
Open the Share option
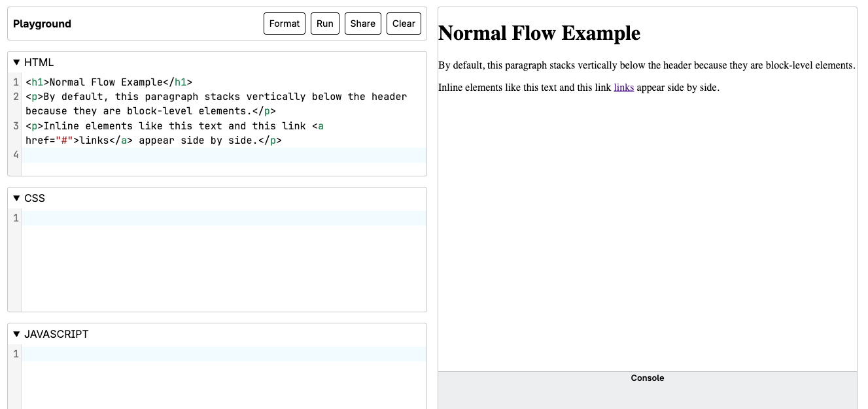tap(363, 24)
